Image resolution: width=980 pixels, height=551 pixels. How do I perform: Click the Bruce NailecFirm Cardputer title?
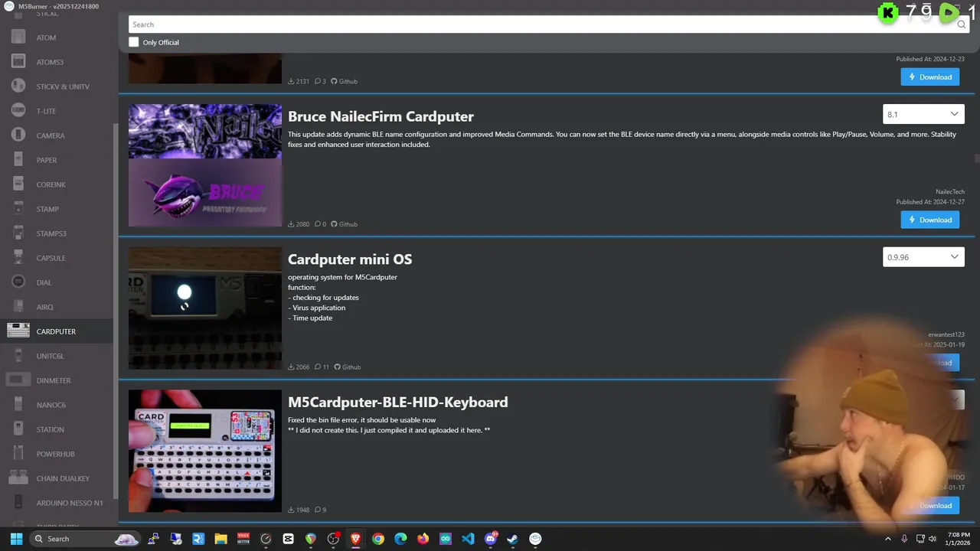(381, 116)
